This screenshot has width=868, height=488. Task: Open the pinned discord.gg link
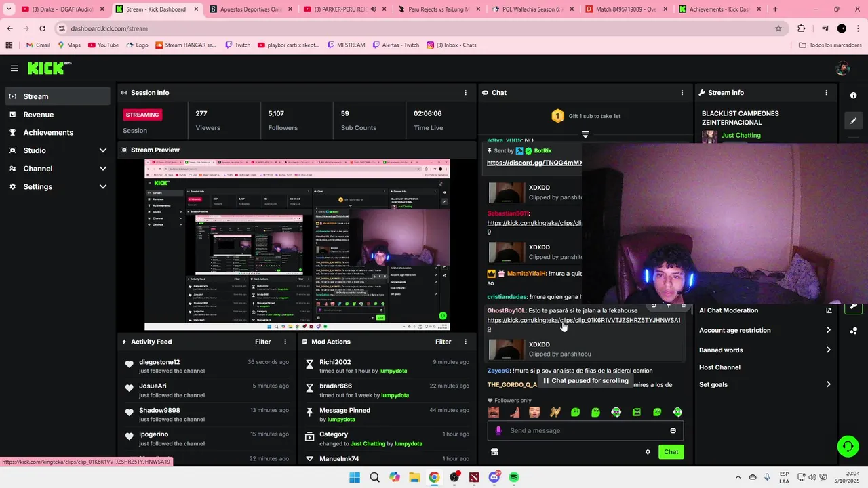[x=534, y=163]
